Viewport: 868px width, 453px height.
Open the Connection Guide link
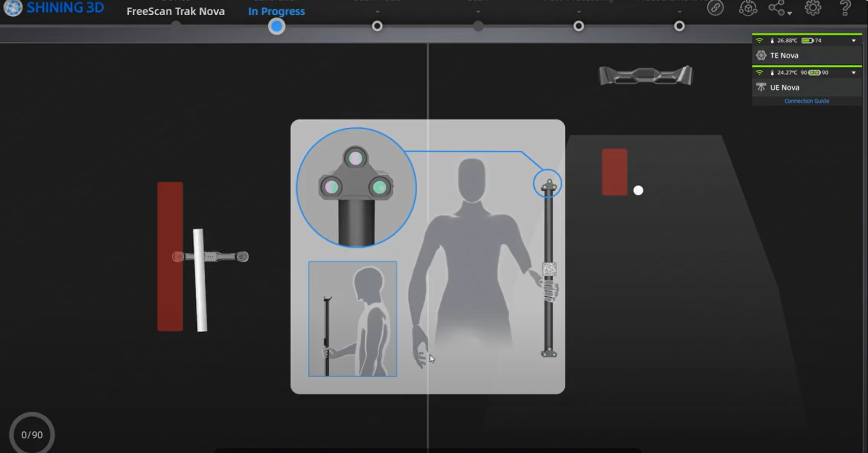pyautogui.click(x=806, y=101)
